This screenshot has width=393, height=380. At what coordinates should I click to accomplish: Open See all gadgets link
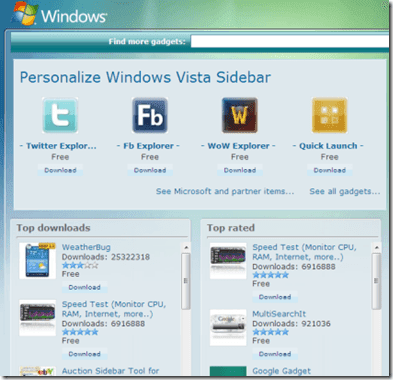(345, 191)
